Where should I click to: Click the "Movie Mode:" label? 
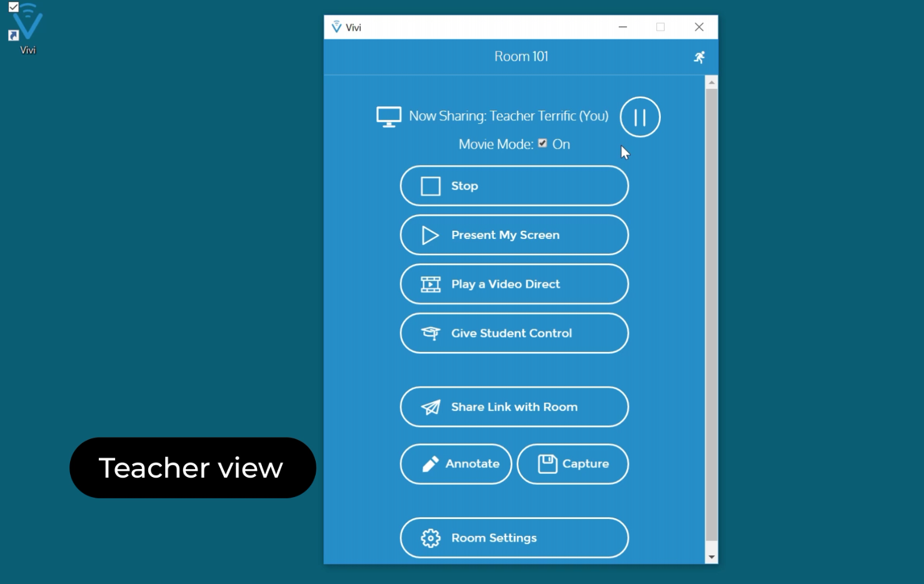point(496,144)
